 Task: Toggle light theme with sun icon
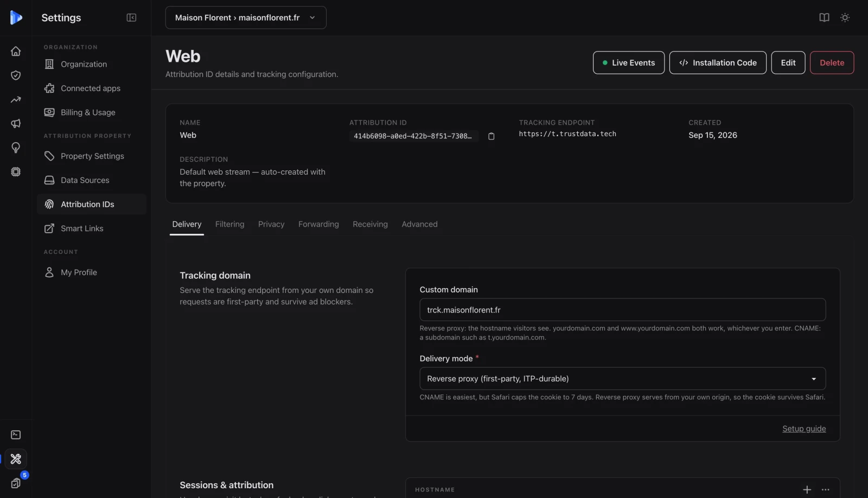click(845, 17)
